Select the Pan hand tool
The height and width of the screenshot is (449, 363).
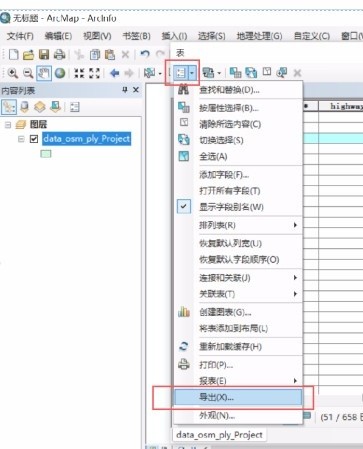click(x=44, y=73)
